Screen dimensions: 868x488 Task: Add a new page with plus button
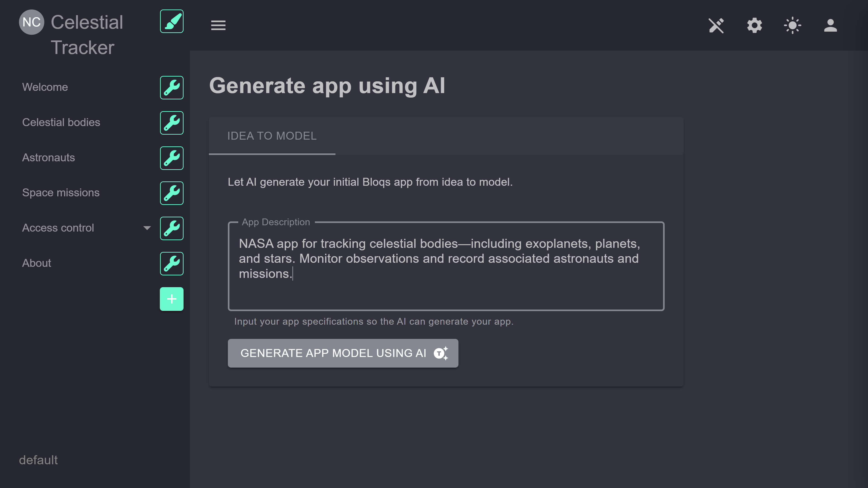click(x=172, y=298)
